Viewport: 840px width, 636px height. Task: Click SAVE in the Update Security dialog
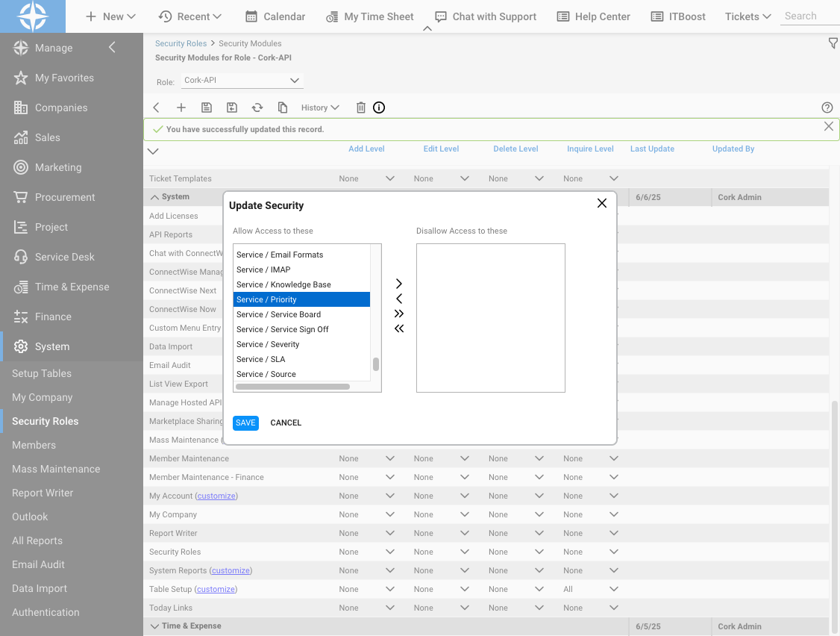246,423
